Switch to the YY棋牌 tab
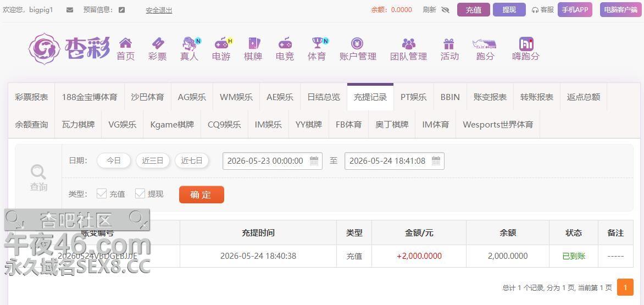The width and height of the screenshot is (644, 305). [x=309, y=124]
